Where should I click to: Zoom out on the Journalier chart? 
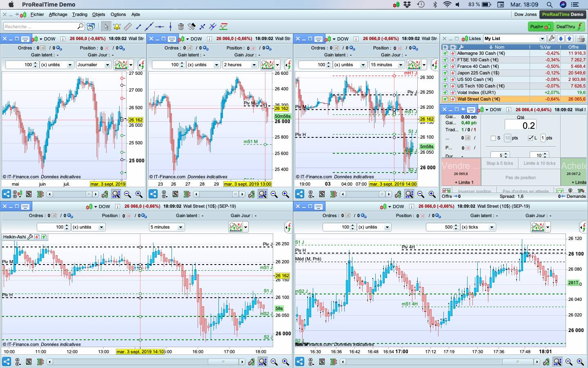tap(127, 194)
